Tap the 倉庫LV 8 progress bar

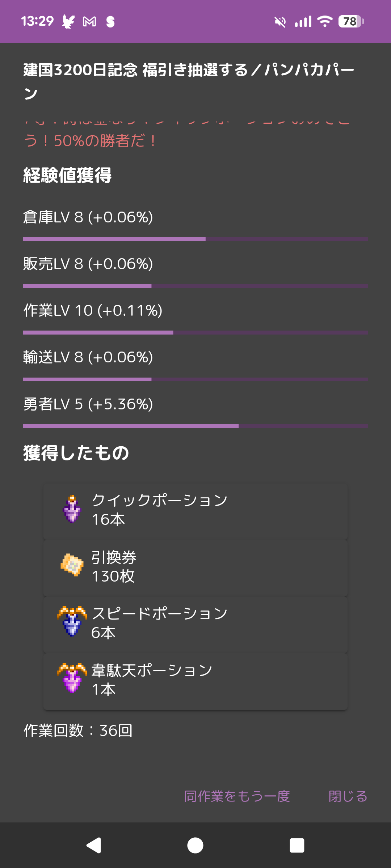click(195, 239)
